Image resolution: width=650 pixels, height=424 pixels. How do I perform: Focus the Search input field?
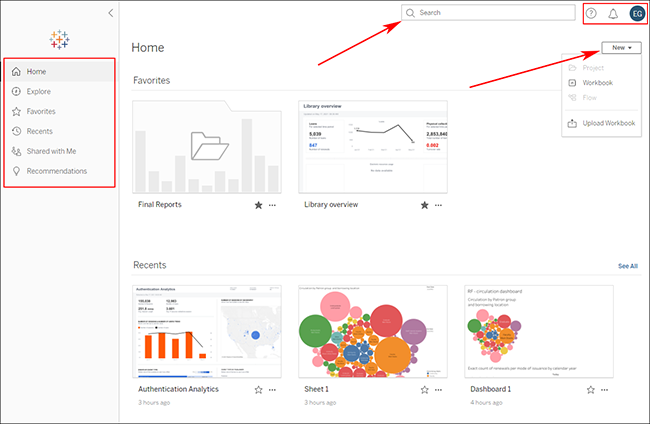488,13
